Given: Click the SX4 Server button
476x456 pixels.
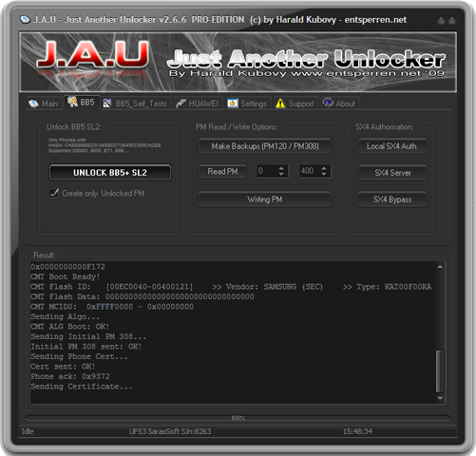Looking at the screenshot, I should (392, 173).
